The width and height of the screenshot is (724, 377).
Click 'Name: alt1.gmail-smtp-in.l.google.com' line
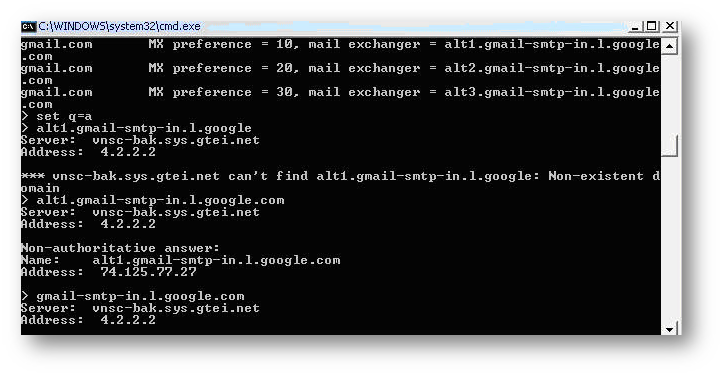point(181,260)
